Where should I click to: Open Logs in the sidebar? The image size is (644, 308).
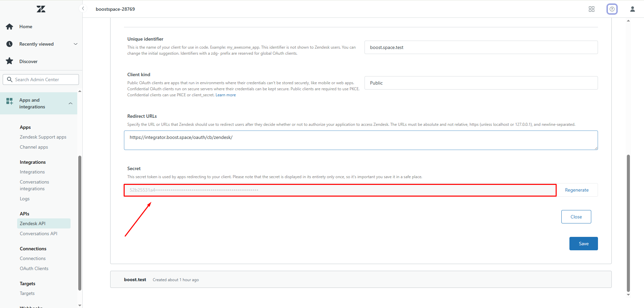[x=25, y=199]
